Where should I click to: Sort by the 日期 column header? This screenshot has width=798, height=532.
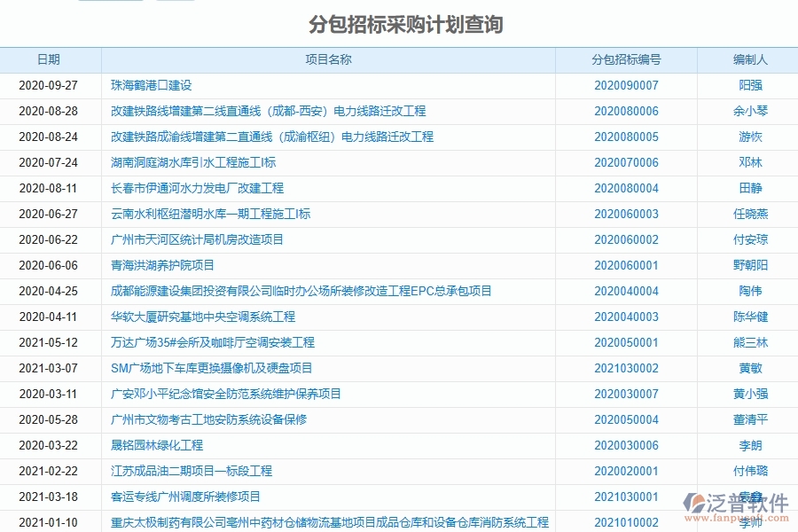50,59
